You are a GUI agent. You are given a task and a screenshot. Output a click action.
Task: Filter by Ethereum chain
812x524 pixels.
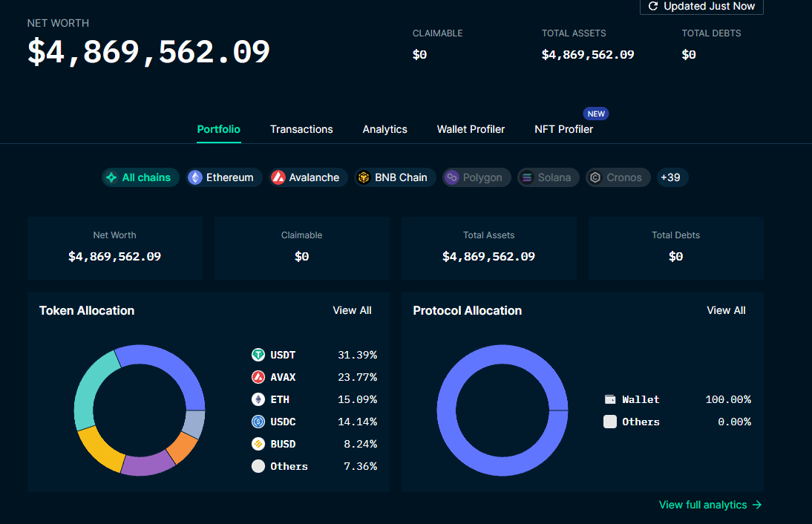[x=221, y=177]
